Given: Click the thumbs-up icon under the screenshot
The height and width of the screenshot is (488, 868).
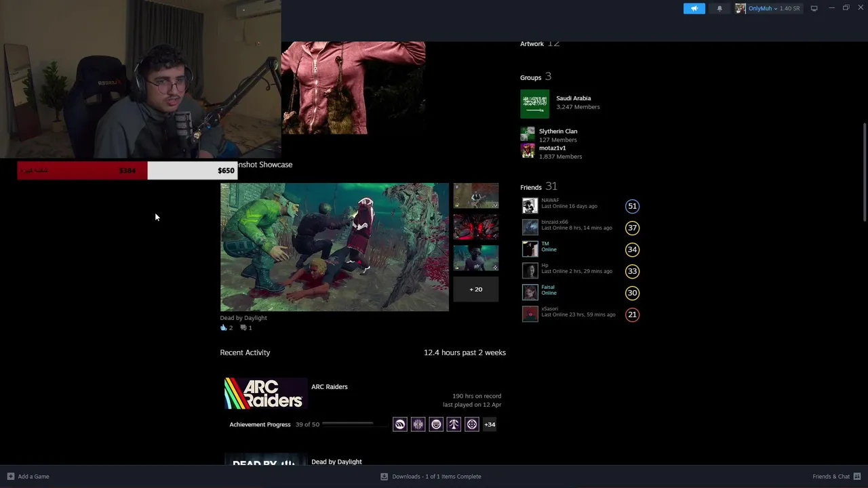Looking at the screenshot, I should 223,327.
